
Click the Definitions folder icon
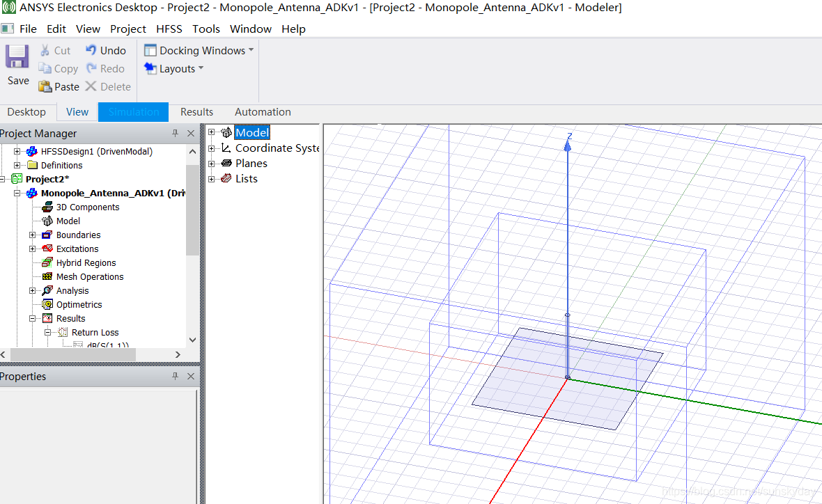coord(33,165)
